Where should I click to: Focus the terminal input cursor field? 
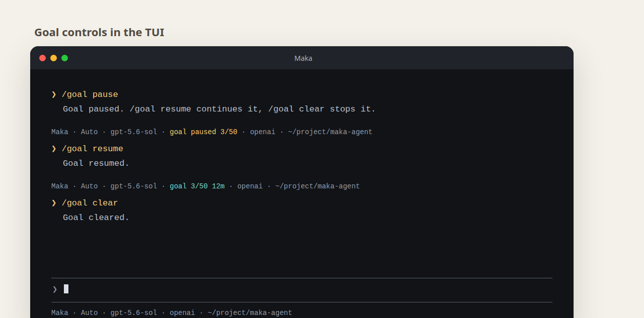pos(302,289)
